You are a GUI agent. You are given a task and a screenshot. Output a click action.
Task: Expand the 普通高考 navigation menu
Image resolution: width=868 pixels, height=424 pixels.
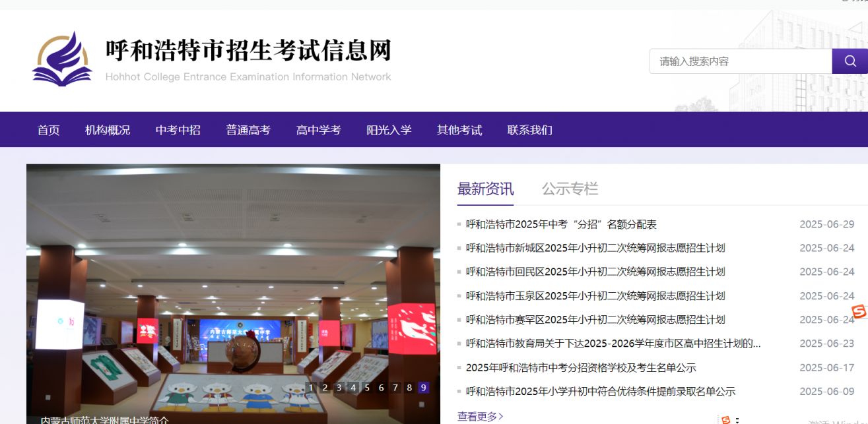click(x=248, y=130)
